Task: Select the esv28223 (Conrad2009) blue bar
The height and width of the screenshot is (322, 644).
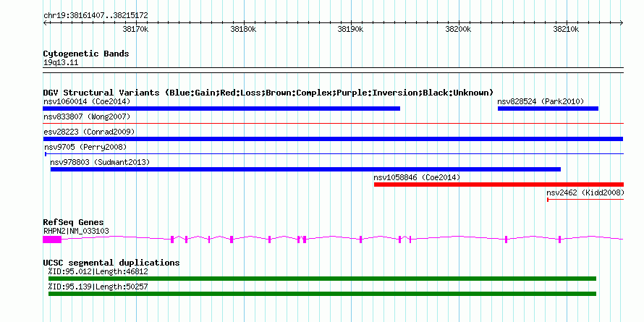Action: [333, 139]
